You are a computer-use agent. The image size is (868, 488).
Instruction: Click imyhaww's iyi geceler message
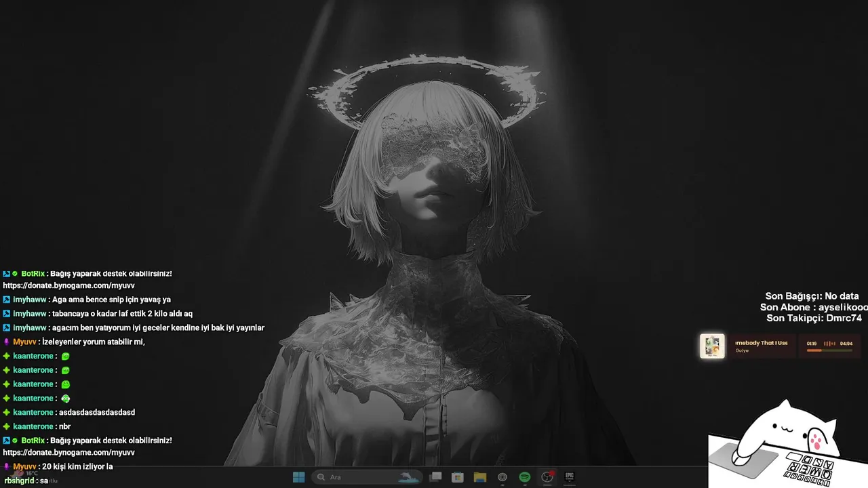[x=134, y=328]
